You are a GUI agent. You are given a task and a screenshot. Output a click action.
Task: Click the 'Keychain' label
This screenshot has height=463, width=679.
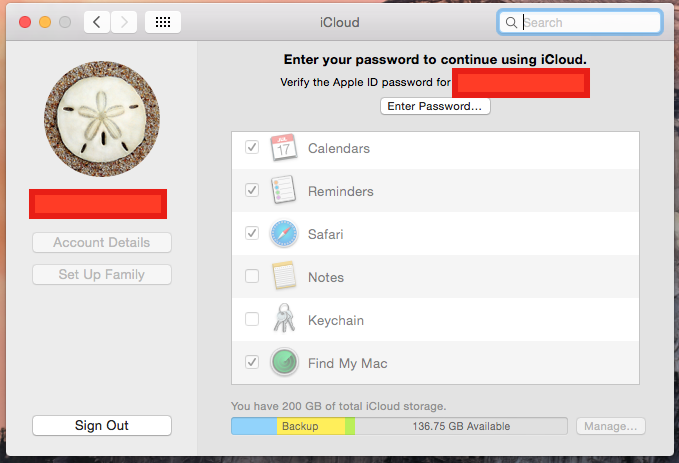336,321
